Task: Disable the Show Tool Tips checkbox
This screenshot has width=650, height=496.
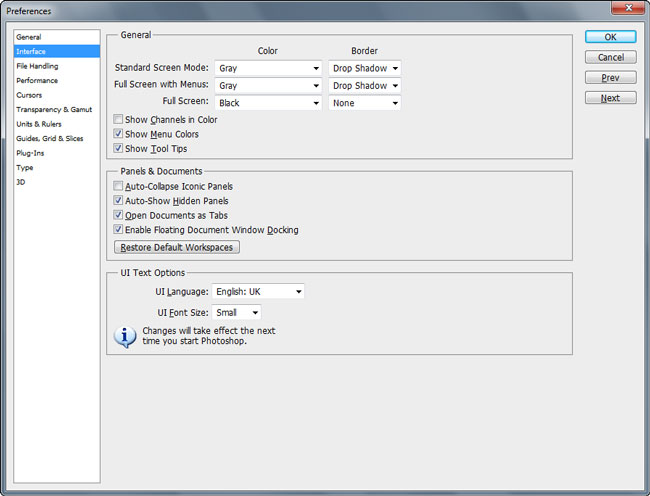Action: 119,149
